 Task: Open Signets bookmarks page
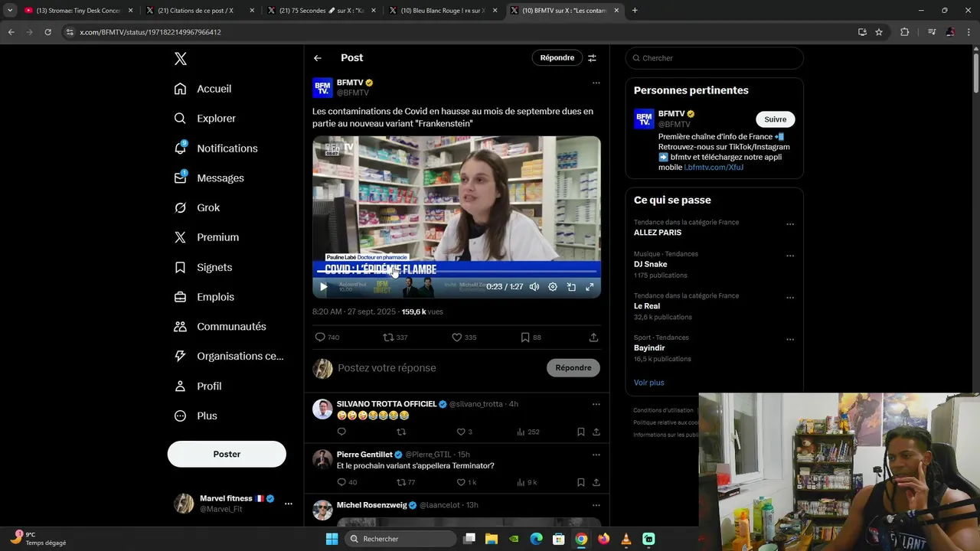203,267
